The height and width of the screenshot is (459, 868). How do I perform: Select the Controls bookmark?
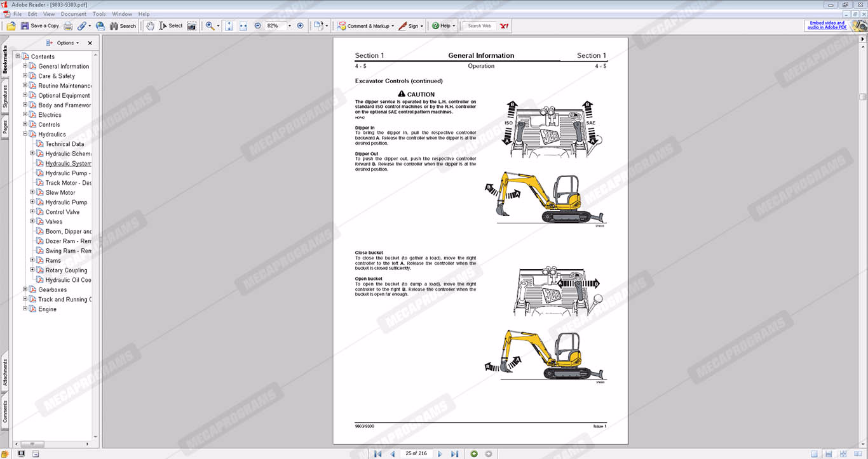tap(49, 124)
